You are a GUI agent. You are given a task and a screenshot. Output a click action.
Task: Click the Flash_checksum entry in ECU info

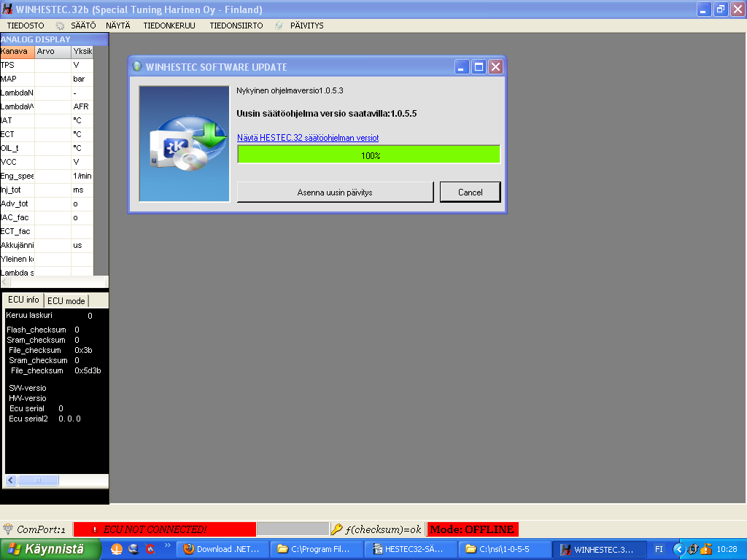(x=43, y=330)
